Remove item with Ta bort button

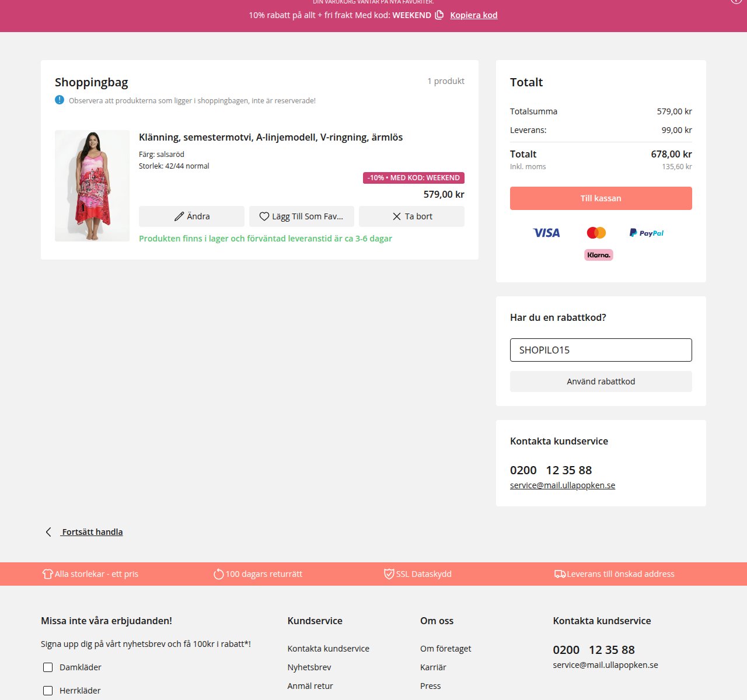[x=412, y=216]
